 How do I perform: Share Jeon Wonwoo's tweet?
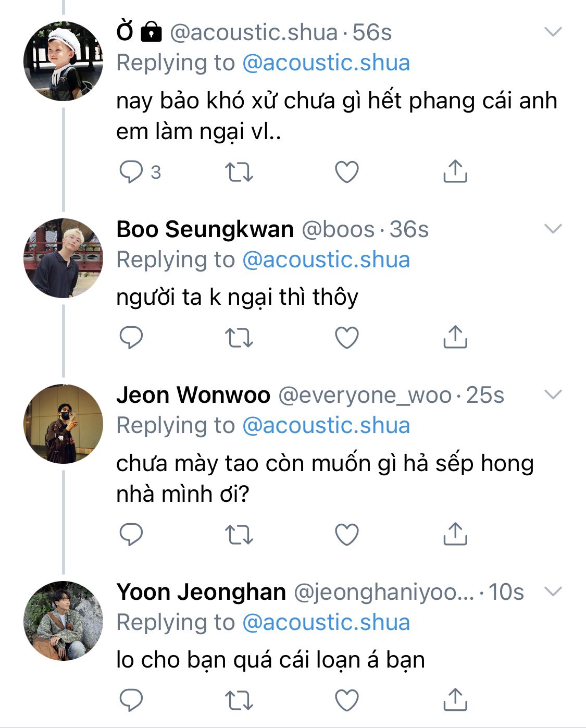[x=455, y=534]
